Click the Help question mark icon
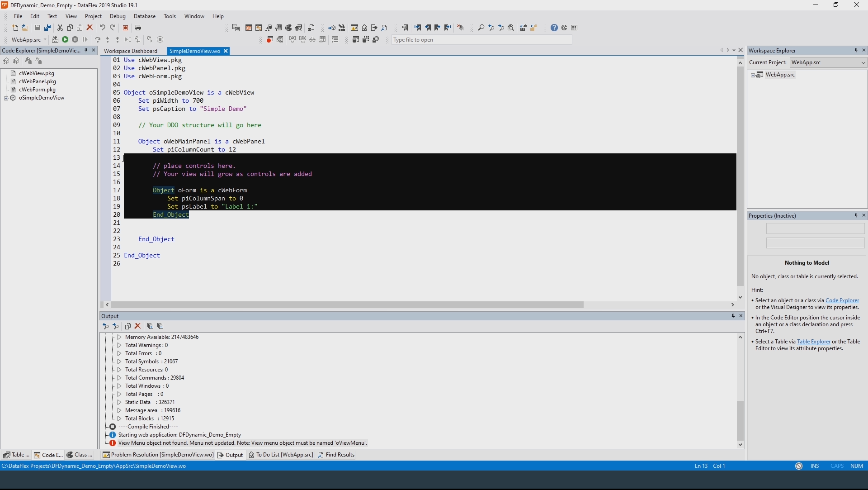868x490 pixels. 554,28
